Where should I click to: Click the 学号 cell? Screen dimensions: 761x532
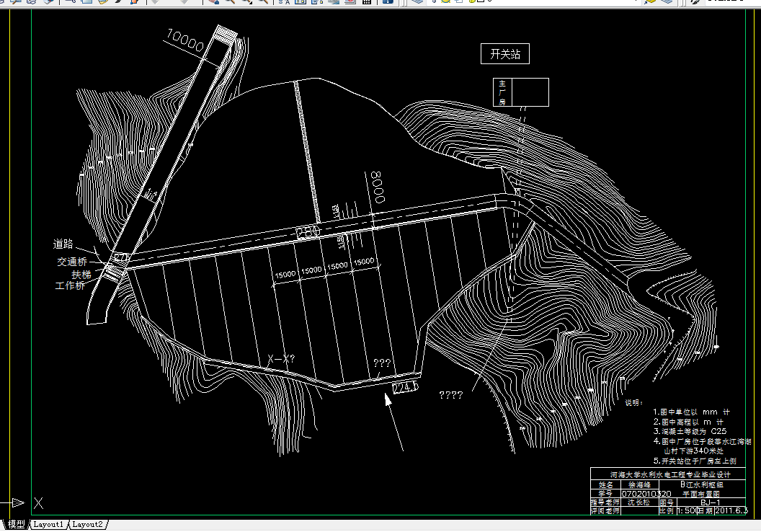pyautogui.click(x=605, y=494)
